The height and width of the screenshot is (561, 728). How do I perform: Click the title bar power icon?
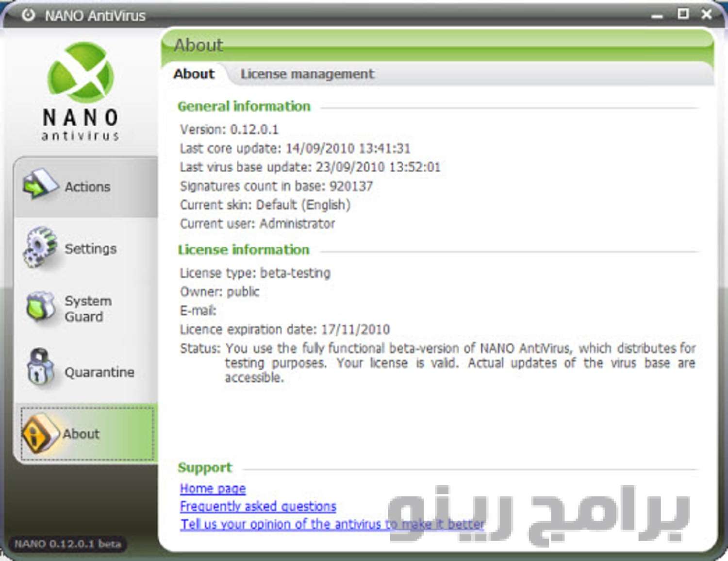click(28, 15)
